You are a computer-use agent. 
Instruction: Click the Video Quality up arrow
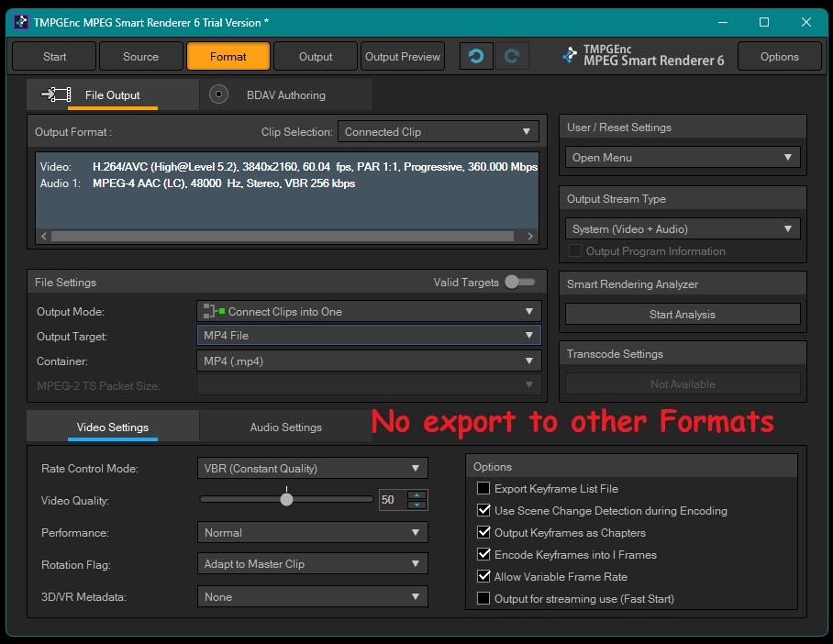416,495
